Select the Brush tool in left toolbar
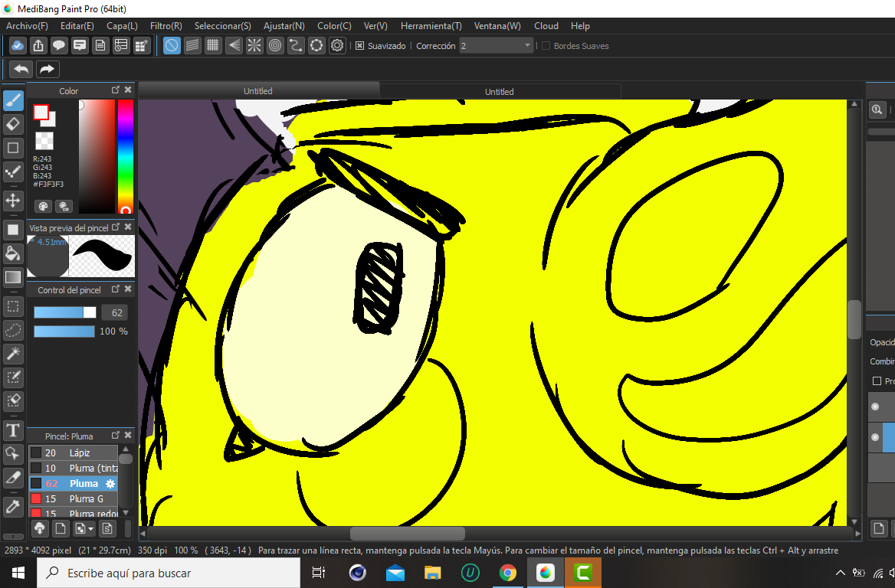Image resolution: width=895 pixels, height=588 pixels. point(13,101)
